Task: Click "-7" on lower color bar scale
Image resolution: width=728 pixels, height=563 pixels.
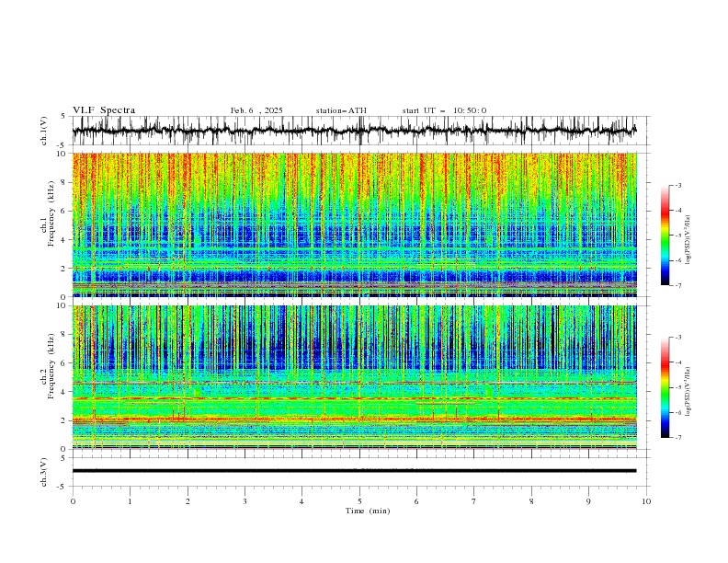Action: 678,438
